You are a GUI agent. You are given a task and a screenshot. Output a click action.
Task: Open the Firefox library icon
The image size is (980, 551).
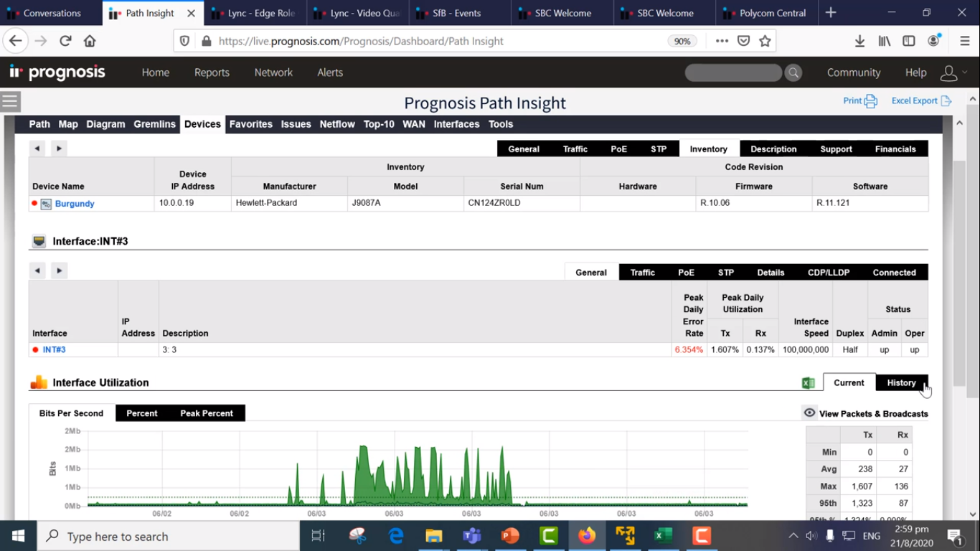pos(885,41)
